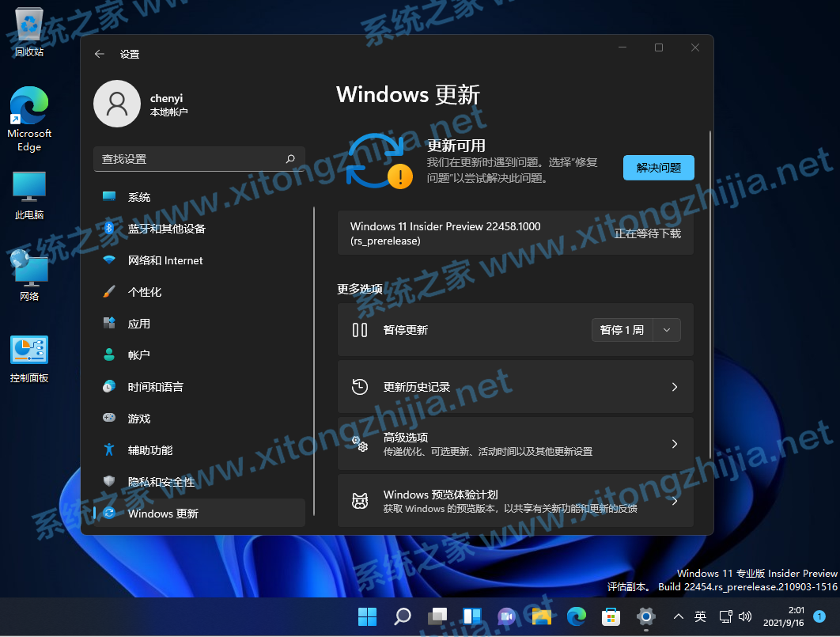
Task: Expand 高级选项 settings
Action: [x=515, y=444]
